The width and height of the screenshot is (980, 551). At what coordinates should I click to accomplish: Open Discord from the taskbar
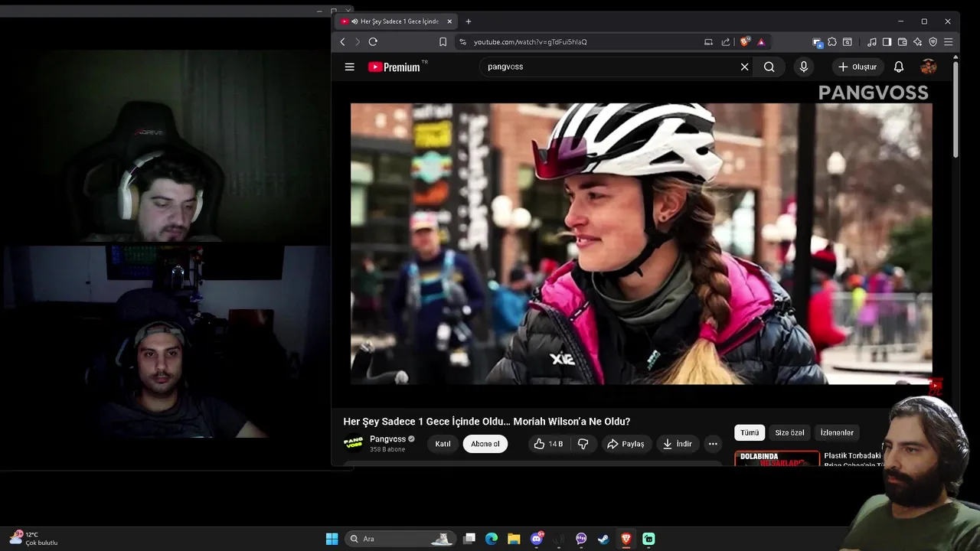pyautogui.click(x=537, y=539)
